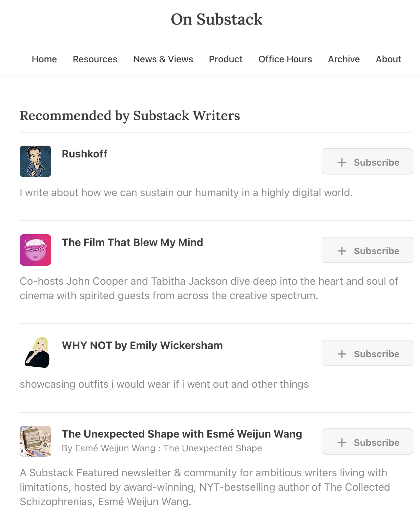The image size is (420, 513).
Task: Open the Resources tab
Action: 95,59
